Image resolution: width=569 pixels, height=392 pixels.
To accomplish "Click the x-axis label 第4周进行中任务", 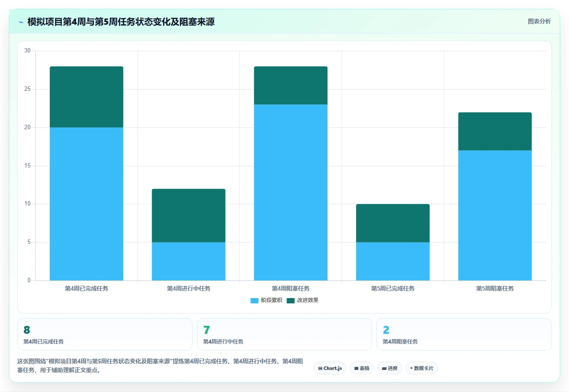I will [189, 288].
